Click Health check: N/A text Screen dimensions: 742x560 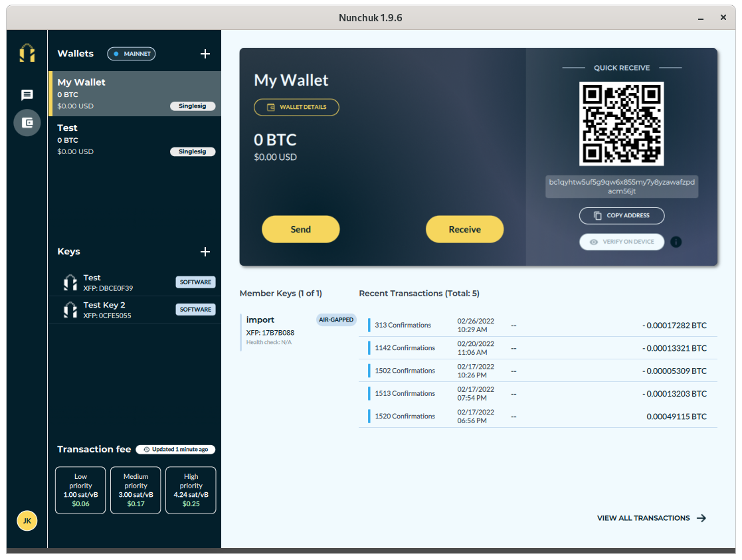(x=269, y=342)
